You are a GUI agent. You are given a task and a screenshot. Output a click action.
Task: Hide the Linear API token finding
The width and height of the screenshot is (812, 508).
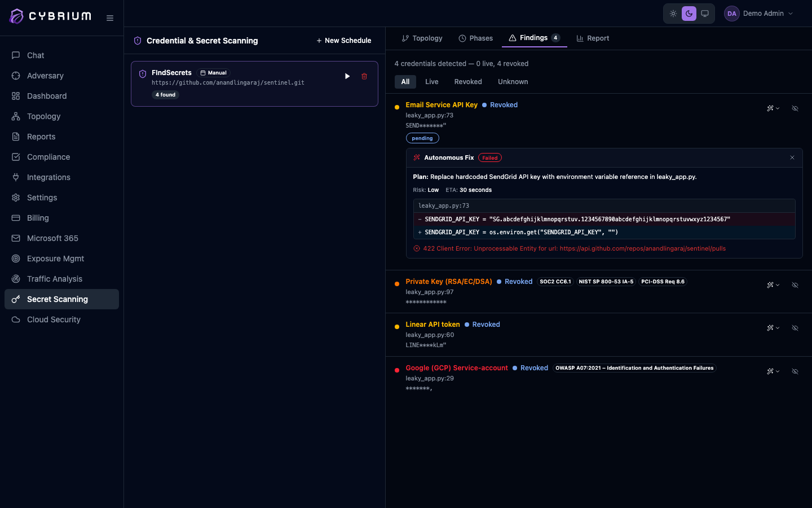pos(795,328)
